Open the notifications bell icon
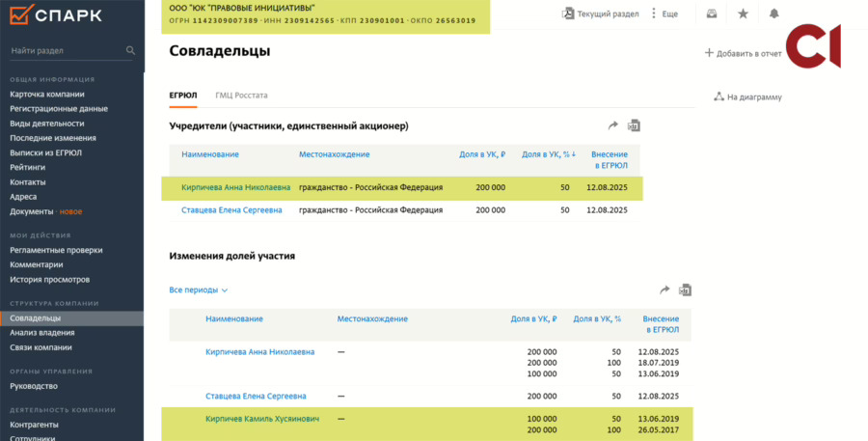Screen dimensions: 868x441 tap(773, 14)
